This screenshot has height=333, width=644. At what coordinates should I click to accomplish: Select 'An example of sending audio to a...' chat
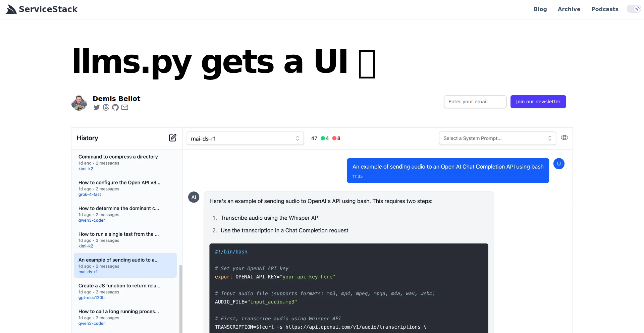coord(125,266)
